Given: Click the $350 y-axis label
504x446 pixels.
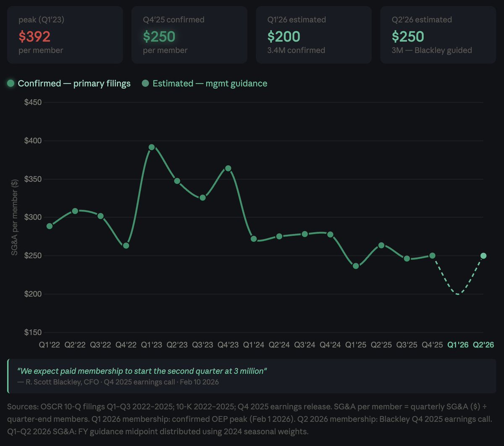Looking at the screenshot, I should click(32, 179).
